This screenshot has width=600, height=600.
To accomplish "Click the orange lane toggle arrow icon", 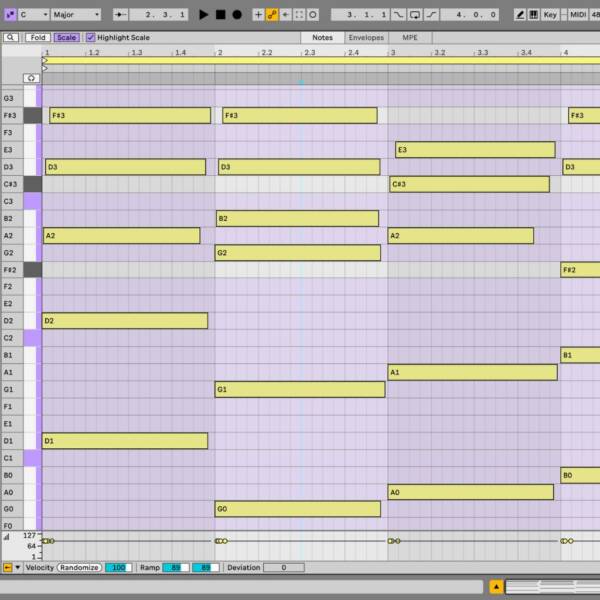I will [7, 567].
